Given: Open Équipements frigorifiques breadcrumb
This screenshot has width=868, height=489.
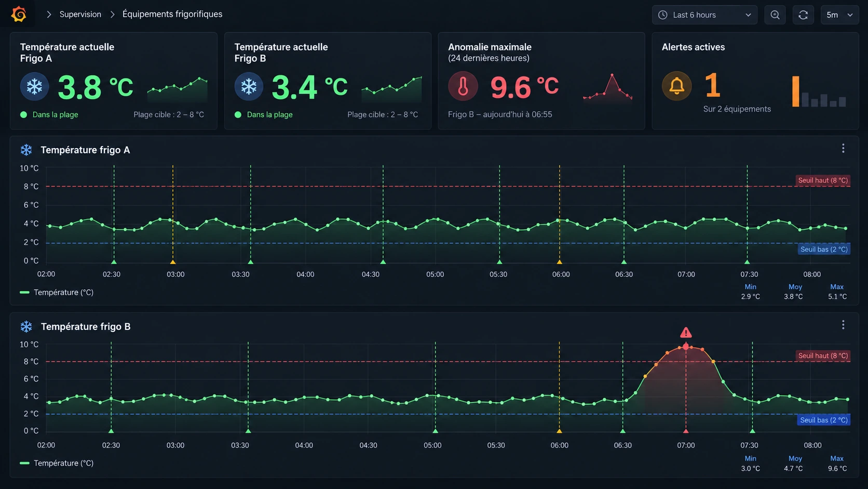Looking at the screenshot, I should (172, 14).
